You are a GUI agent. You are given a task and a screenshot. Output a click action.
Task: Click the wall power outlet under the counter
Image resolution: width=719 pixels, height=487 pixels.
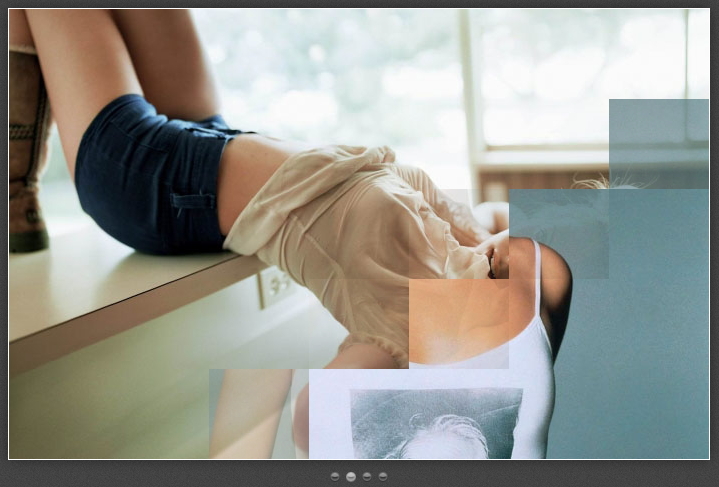[x=273, y=286]
